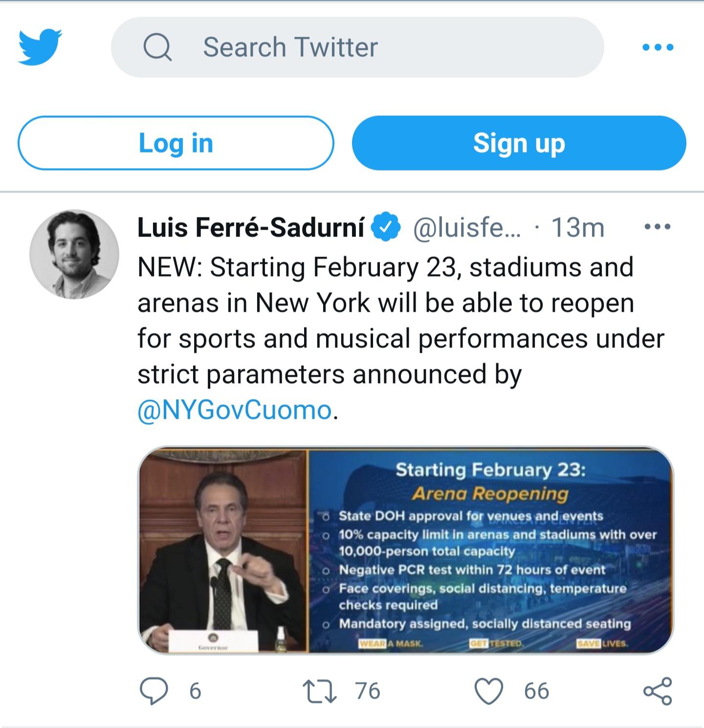
Task: Click the Log in button
Action: tap(176, 143)
